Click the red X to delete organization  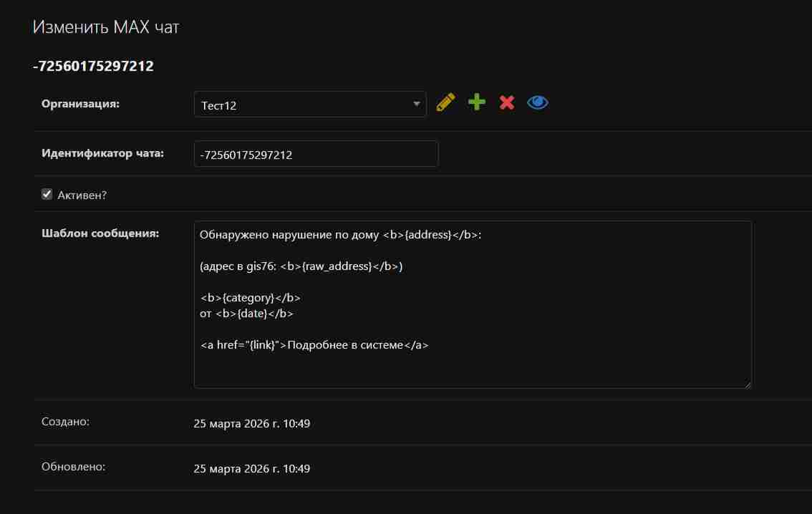[x=507, y=102]
